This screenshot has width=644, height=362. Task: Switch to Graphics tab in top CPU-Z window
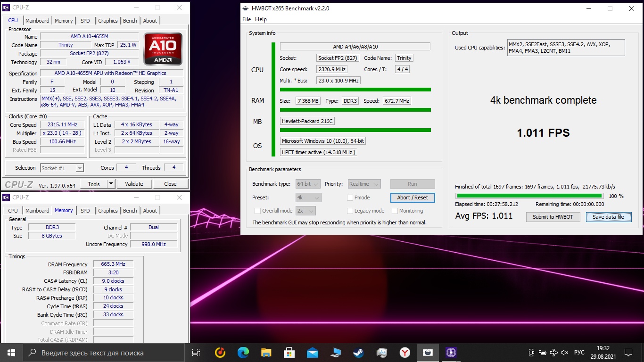[108, 21]
